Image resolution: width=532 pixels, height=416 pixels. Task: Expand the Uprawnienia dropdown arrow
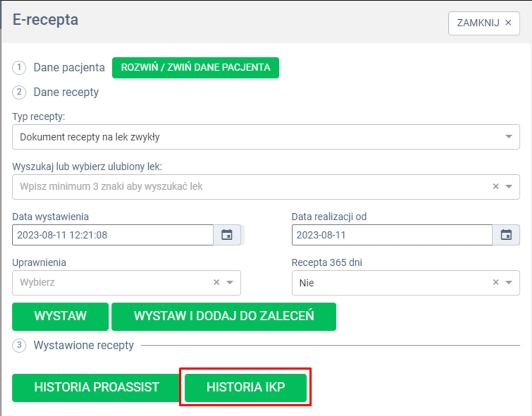click(x=230, y=282)
